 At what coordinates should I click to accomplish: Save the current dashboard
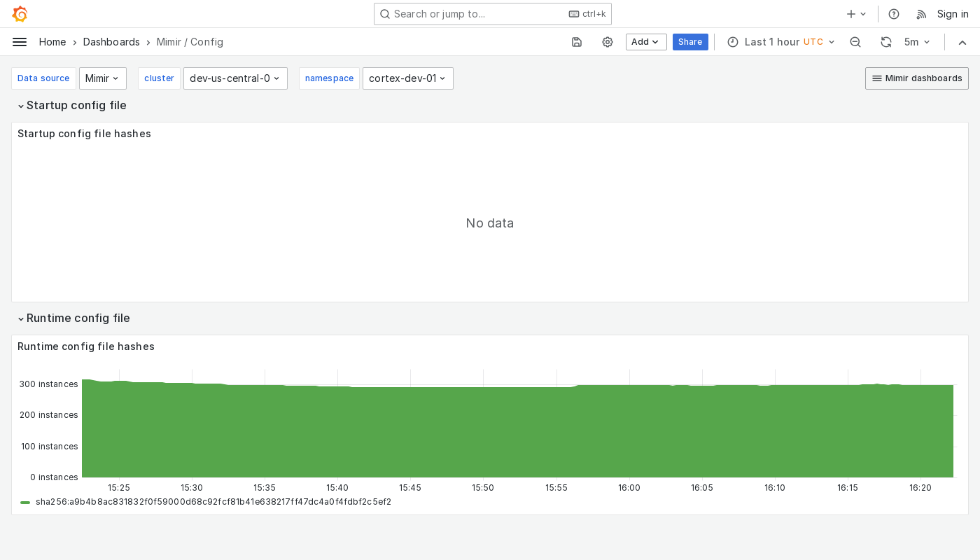pos(577,42)
